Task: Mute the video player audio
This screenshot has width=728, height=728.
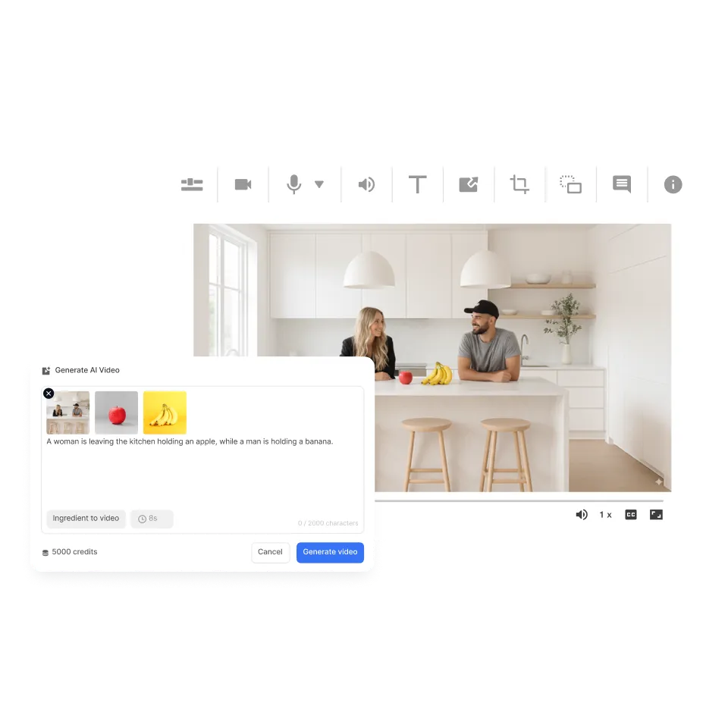Action: pyautogui.click(x=582, y=514)
